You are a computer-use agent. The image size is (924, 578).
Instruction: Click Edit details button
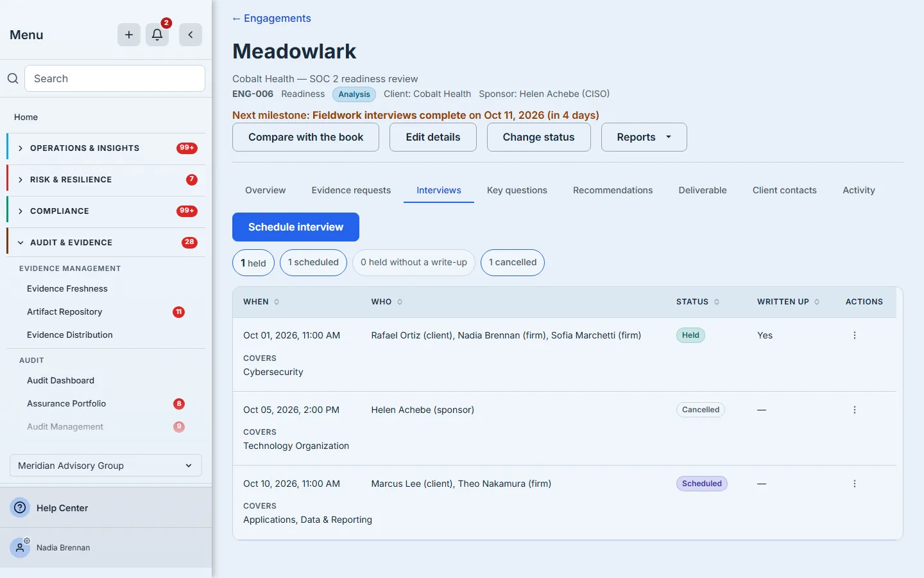pos(433,137)
